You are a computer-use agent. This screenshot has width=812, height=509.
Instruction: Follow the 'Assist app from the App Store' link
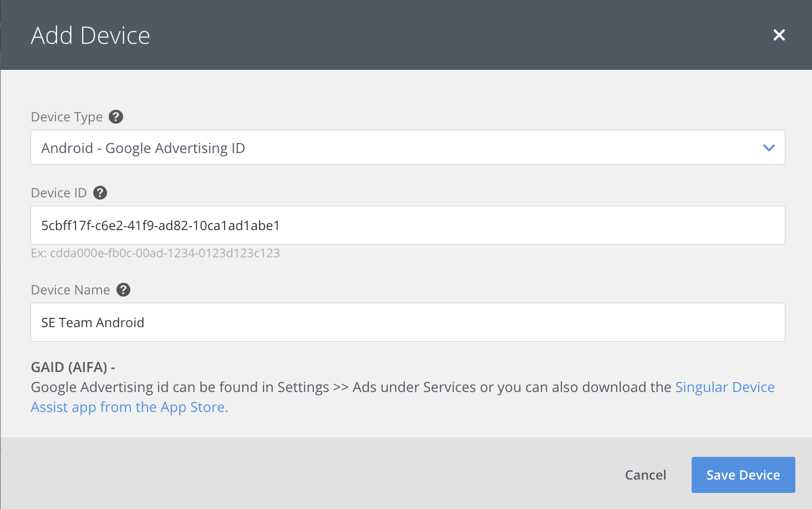point(129,407)
